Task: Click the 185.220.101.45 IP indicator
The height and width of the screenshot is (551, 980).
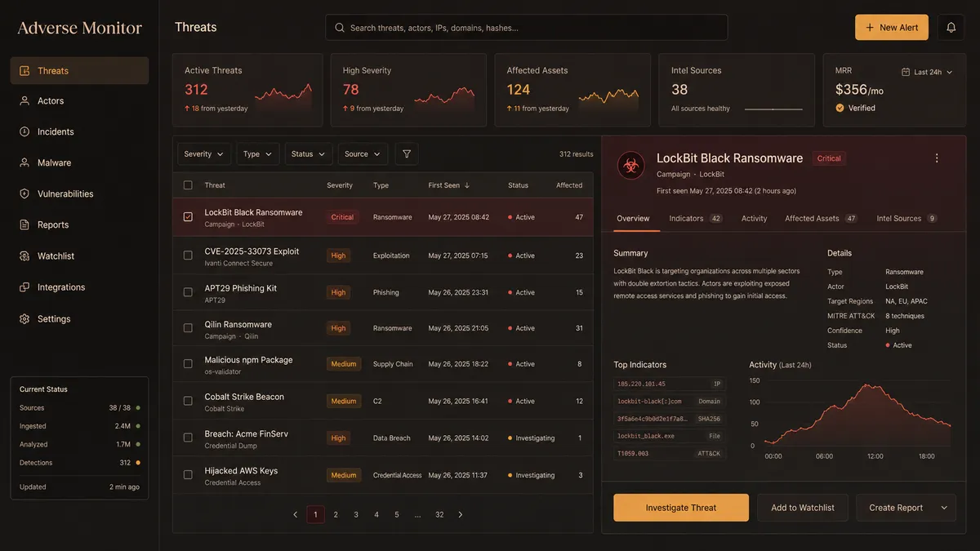Action: 670,384
